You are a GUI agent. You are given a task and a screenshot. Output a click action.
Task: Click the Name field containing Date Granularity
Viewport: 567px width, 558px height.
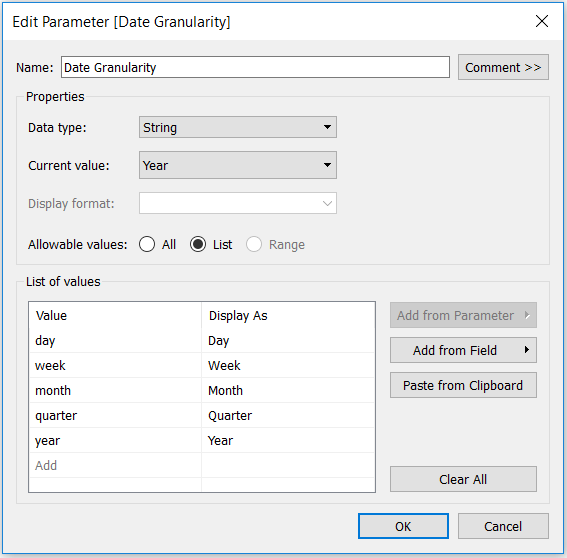pyautogui.click(x=255, y=67)
